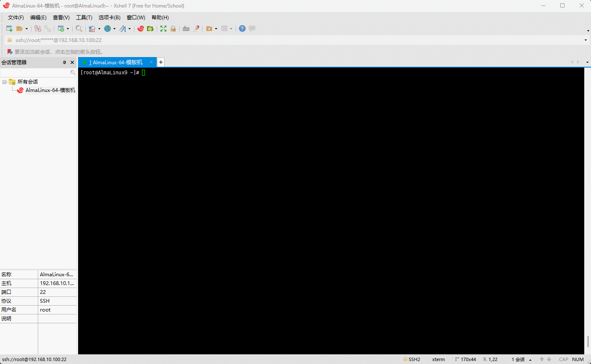591x364 pixels.
Task: Open dropdown arrow beside the Open folder icon
Action: (26, 29)
